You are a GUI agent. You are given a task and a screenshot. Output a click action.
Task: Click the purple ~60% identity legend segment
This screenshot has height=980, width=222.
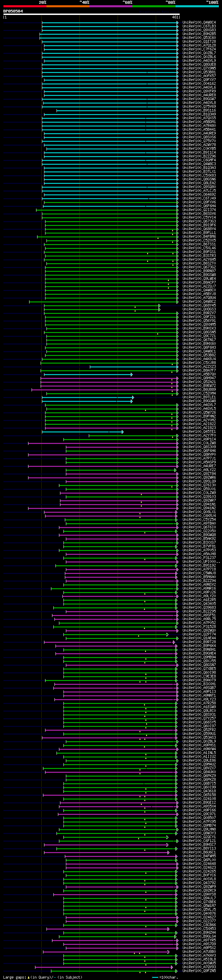[x=111, y=6]
